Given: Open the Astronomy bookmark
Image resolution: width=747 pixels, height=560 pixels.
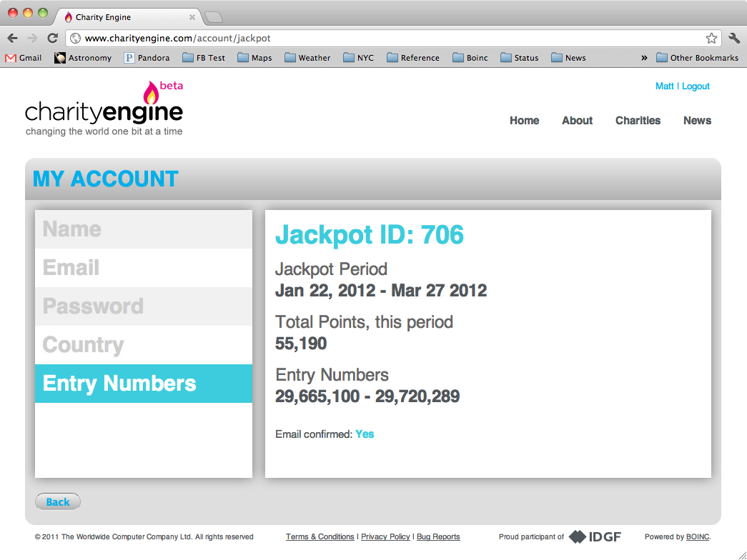Looking at the screenshot, I should pos(83,58).
